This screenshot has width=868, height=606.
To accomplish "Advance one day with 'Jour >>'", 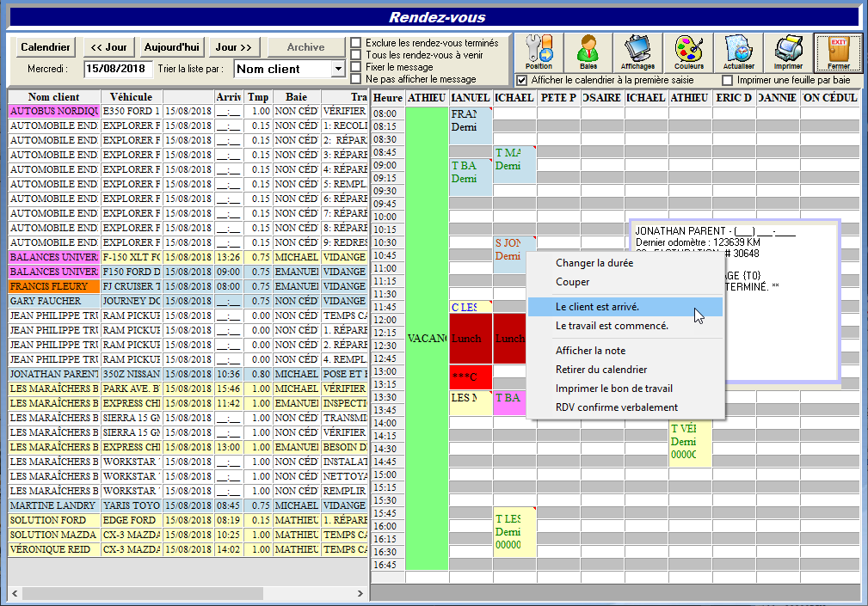I will (234, 47).
